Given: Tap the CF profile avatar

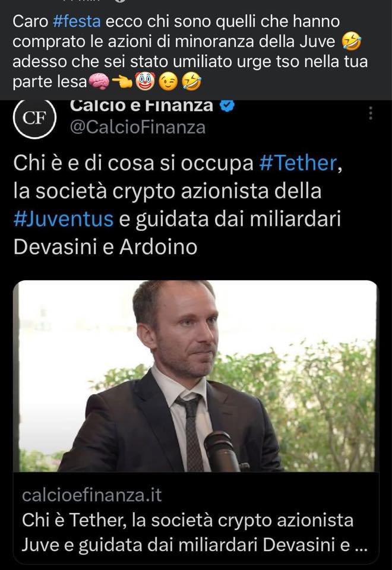Looking at the screenshot, I should [34, 119].
